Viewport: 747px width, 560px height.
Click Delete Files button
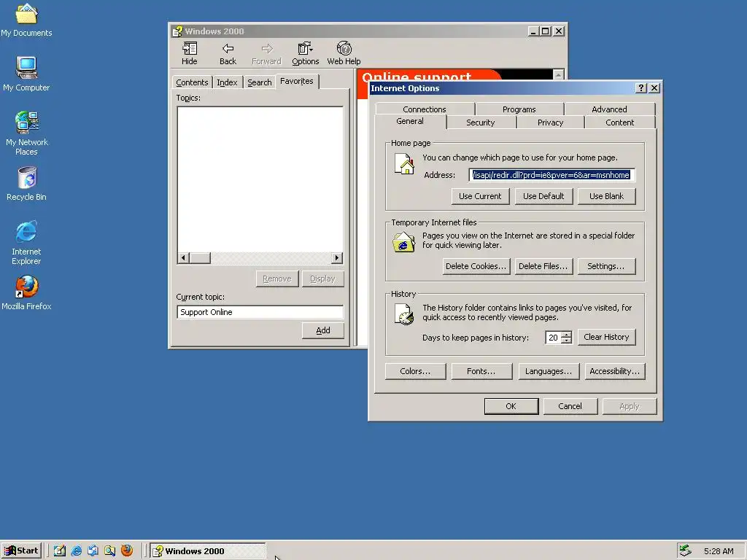543,266
